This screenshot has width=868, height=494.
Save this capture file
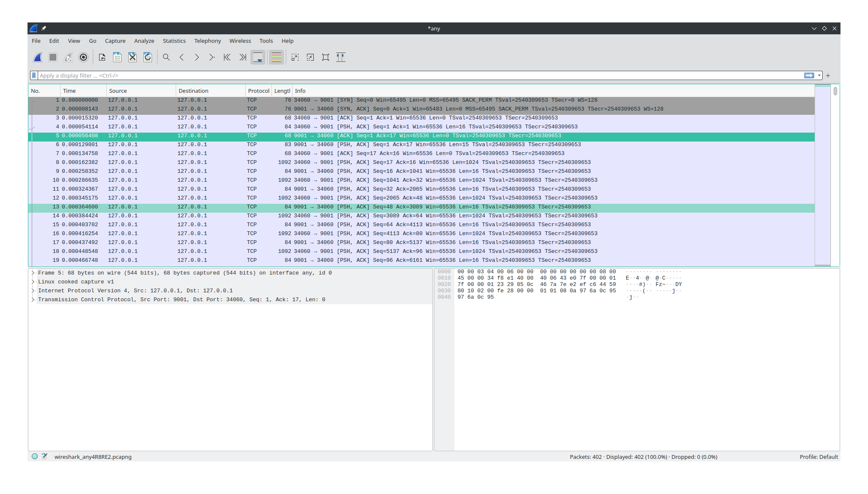pos(117,57)
